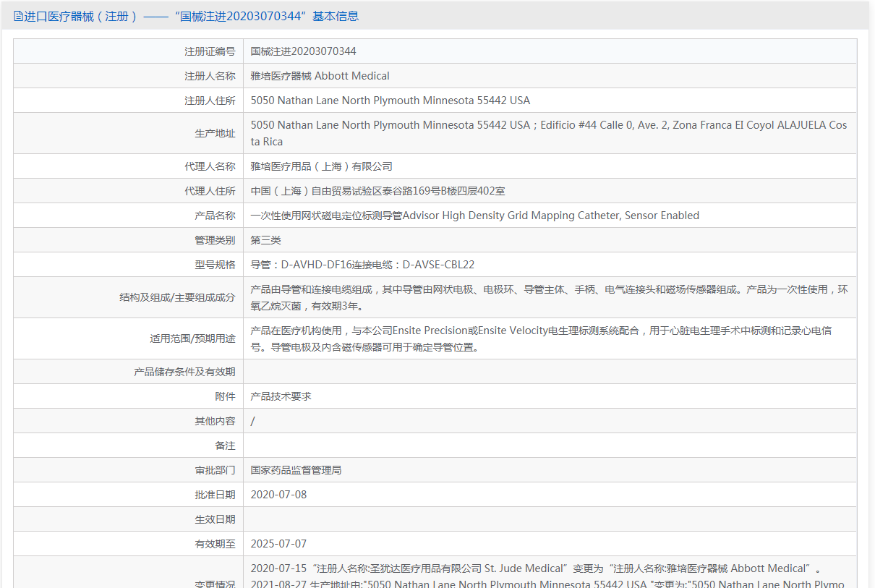This screenshot has height=588, width=875.
Task: Click registration number value 国械注进20203070344
Action: tap(303, 51)
